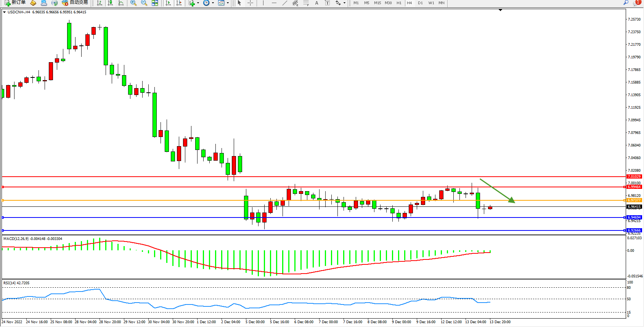Choose the text label tool
Image resolution: width=644 pixels, height=327 pixels.
pyautogui.click(x=316, y=3)
